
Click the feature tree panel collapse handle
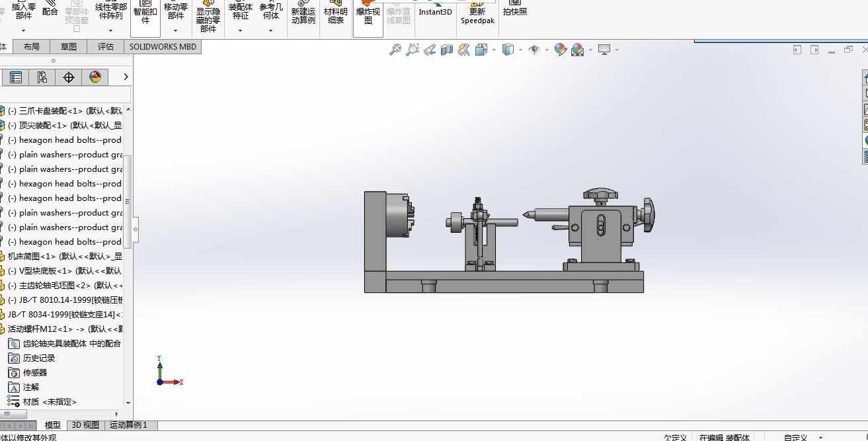pyautogui.click(x=136, y=229)
